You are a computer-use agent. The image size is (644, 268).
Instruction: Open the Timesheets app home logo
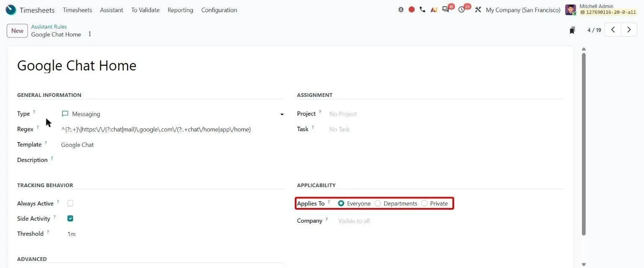point(11,10)
